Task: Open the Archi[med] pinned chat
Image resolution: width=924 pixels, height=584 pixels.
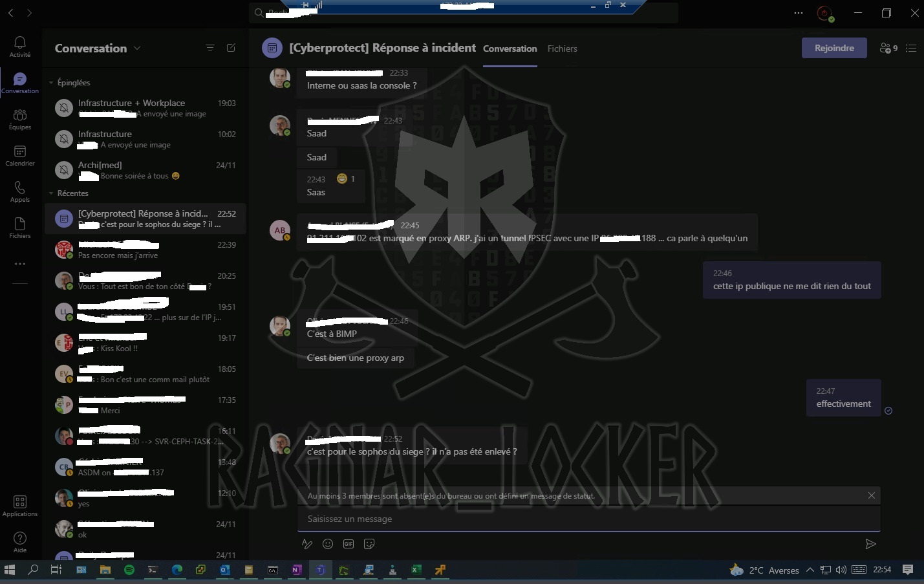Action: point(145,170)
